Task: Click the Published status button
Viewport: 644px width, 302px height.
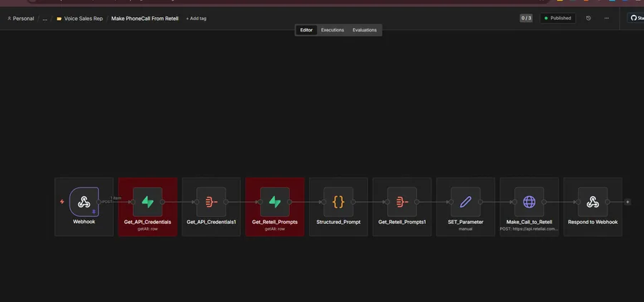Action: point(557,18)
